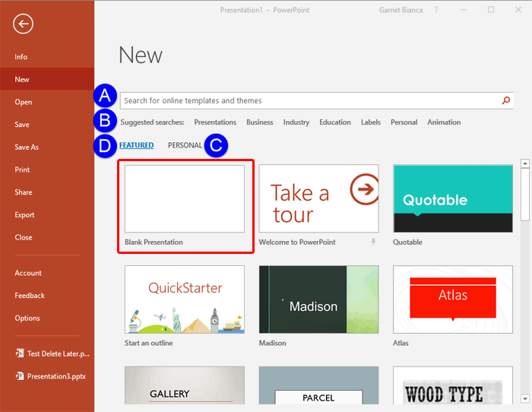The width and height of the screenshot is (532, 412).
Task: Select the Blank Presentation thumbnail
Action: [x=185, y=199]
